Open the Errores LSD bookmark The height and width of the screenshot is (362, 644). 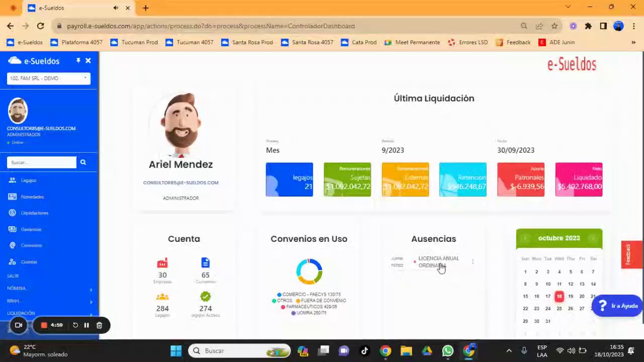(x=468, y=42)
